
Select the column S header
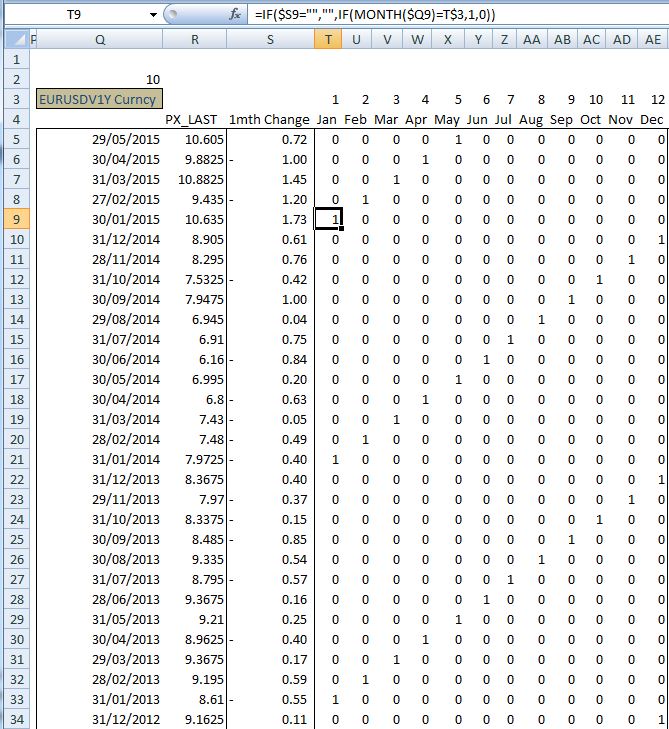click(x=270, y=39)
